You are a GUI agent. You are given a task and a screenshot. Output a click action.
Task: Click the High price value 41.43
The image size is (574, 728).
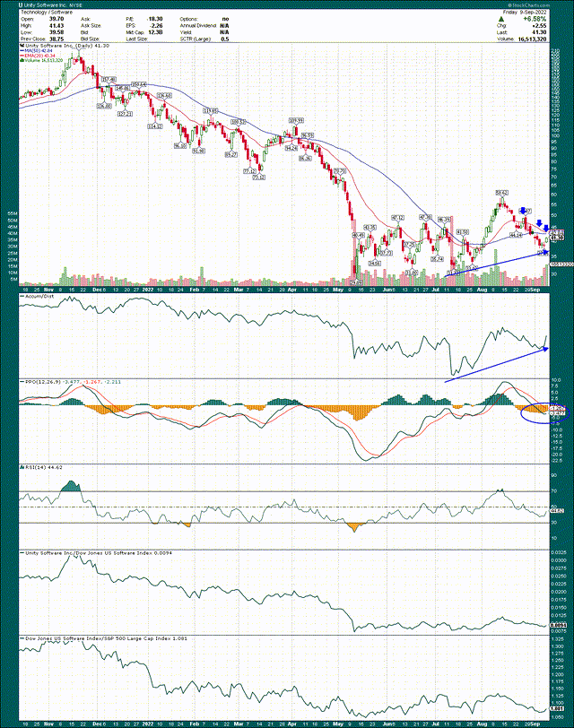pyautogui.click(x=57, y=25)
